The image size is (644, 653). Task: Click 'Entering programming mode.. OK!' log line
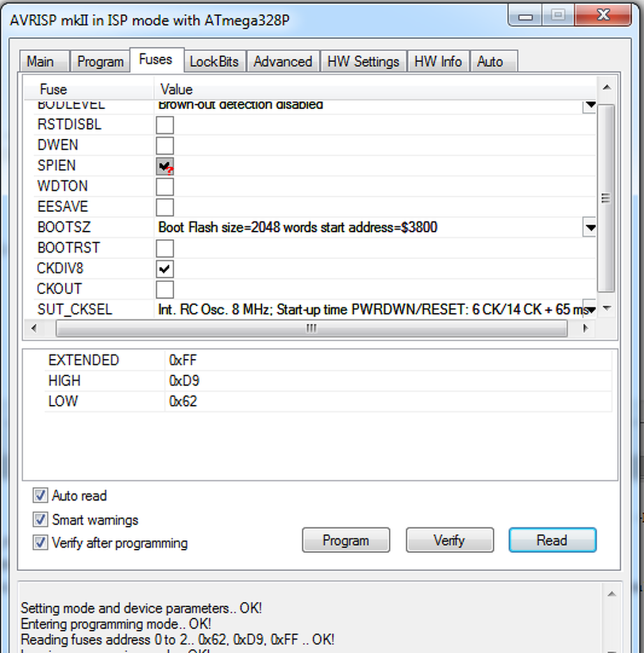coord(116,624)
